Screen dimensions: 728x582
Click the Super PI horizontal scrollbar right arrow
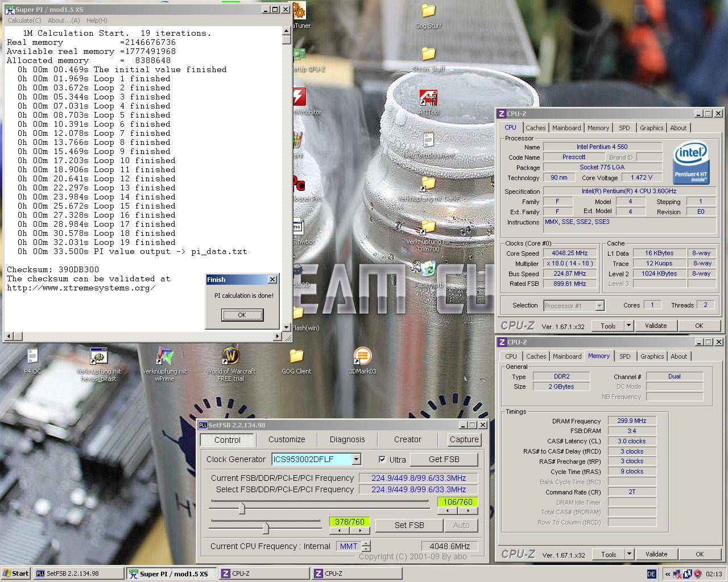tap(278, 336)
